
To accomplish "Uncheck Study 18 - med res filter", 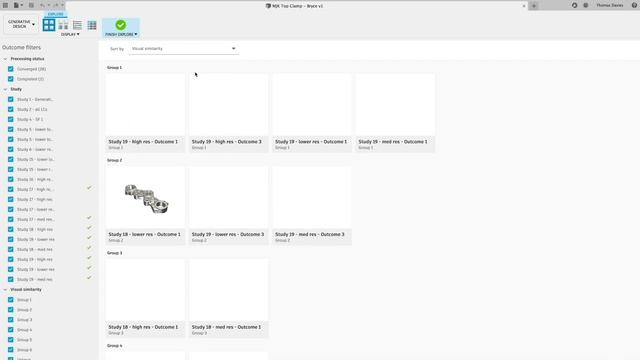I will coord(11,249).
